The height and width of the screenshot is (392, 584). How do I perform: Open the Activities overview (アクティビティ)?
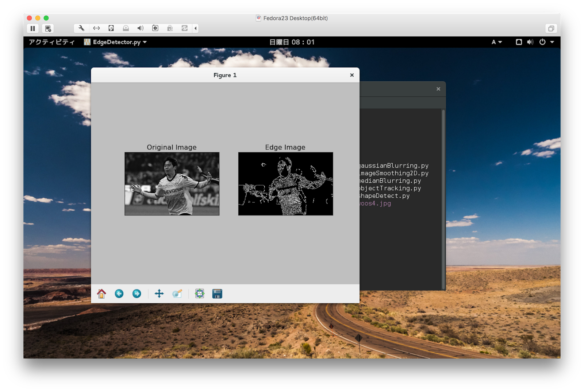coord(52,42)
